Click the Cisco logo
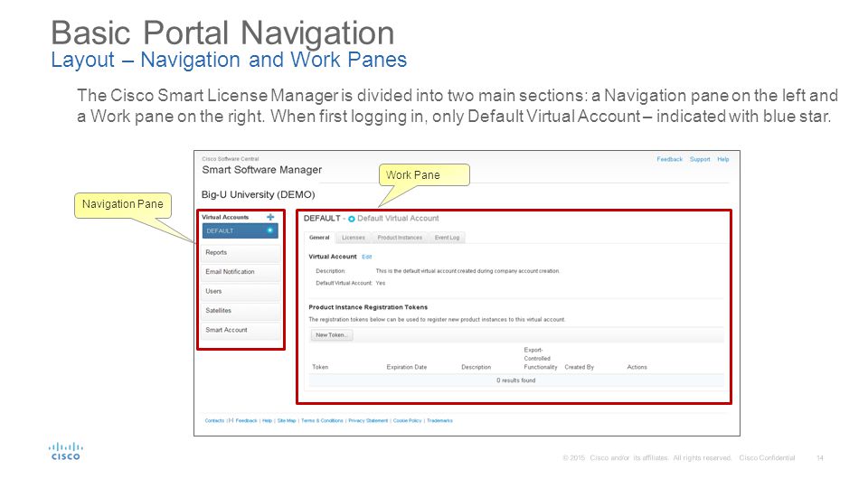868x488 pixels. coord(66,451)
